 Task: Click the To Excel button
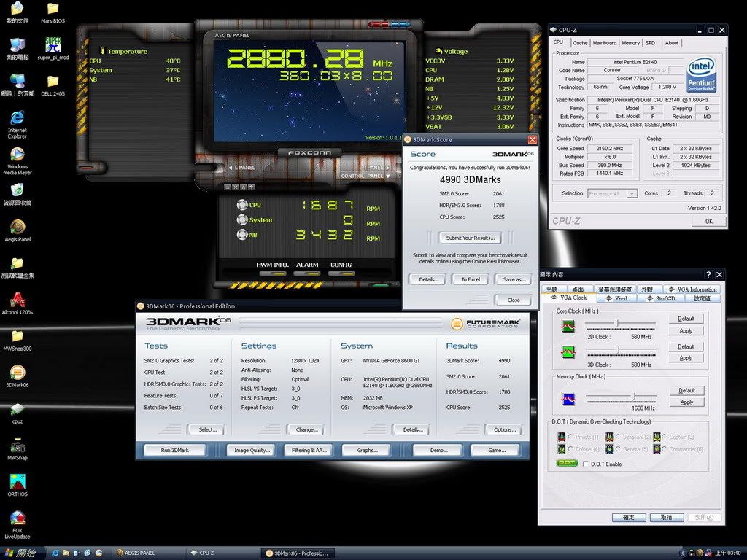(471, 279)
